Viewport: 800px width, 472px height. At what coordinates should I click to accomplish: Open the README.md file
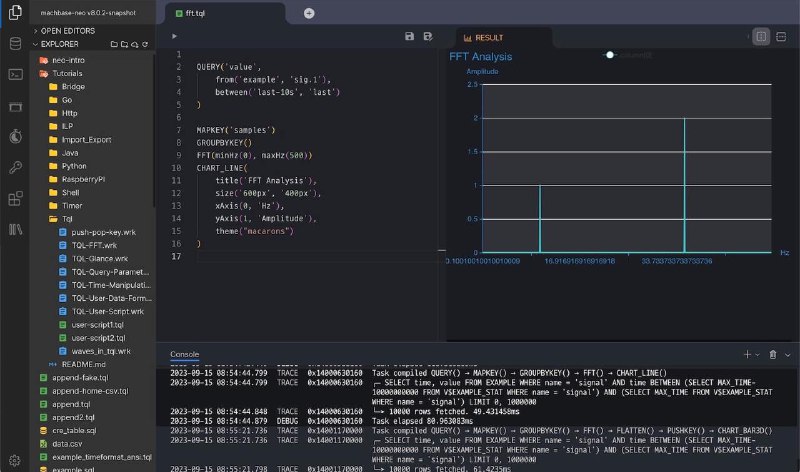(x=83, y=364)
